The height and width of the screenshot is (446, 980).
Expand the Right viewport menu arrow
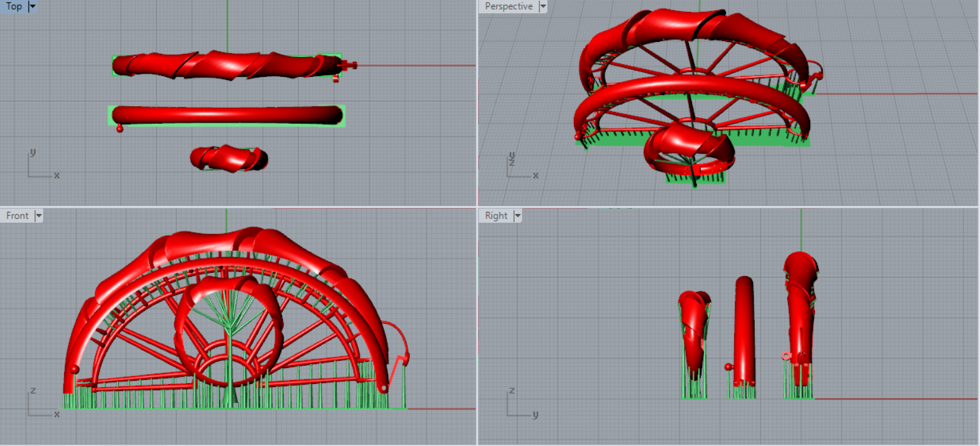click(518, 216)
